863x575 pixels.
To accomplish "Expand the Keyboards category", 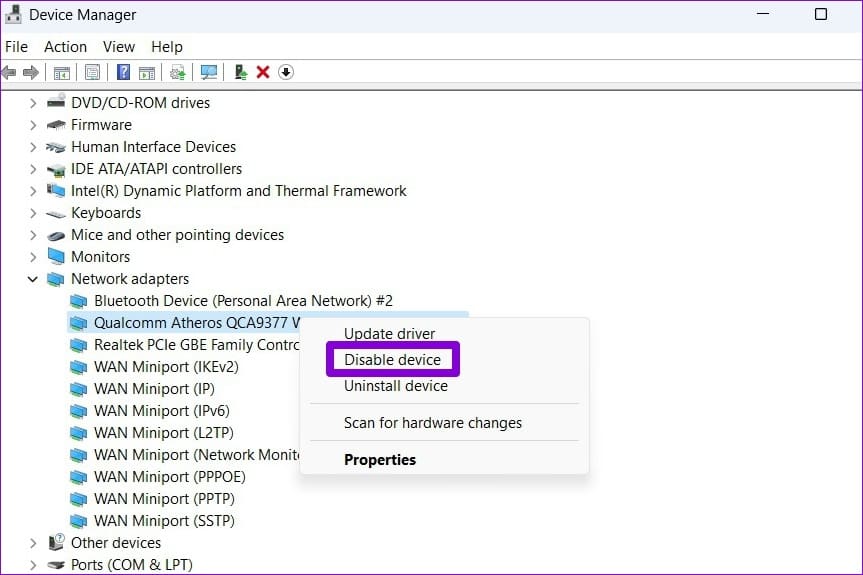I will click(x=33, y=213).
